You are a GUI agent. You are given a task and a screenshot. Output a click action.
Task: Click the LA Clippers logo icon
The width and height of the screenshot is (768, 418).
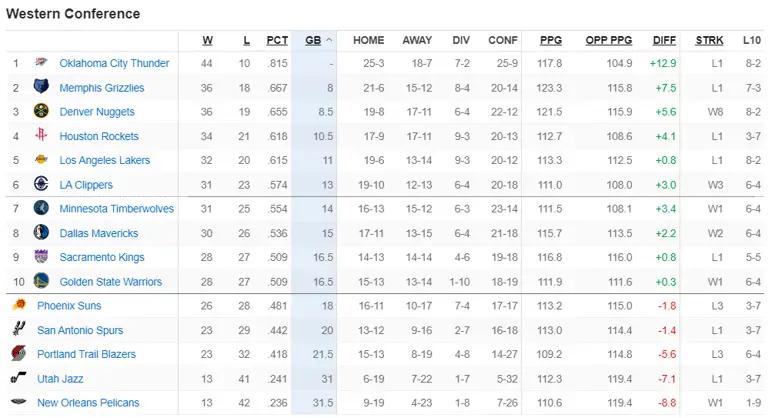tap(41, 184)
